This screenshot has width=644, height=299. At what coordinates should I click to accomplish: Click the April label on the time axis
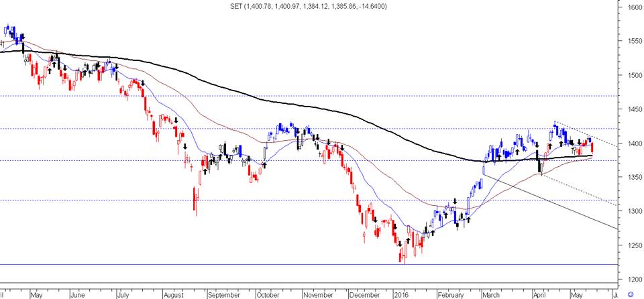(x=541, y=295)
